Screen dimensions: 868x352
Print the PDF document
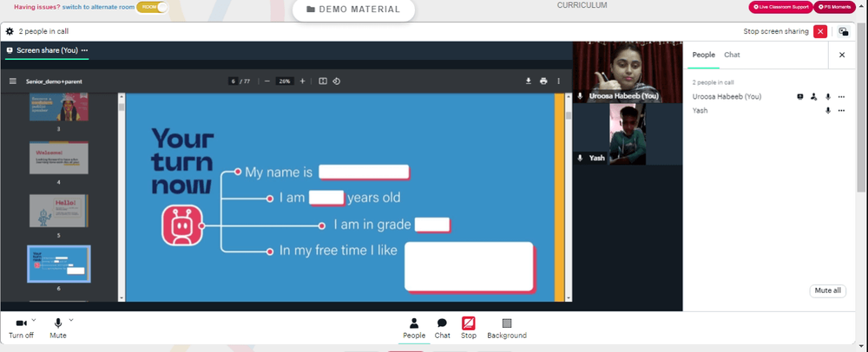[543, 81]
